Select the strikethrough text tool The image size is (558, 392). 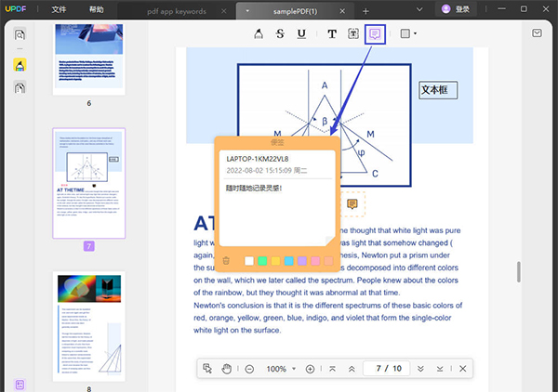[280, 34]
